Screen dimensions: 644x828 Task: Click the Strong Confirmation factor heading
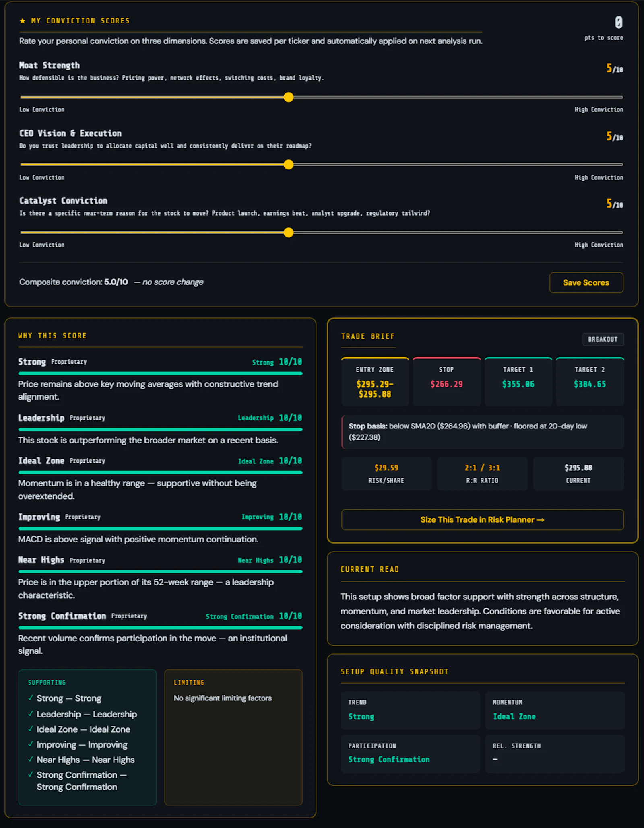pos(62,616)
